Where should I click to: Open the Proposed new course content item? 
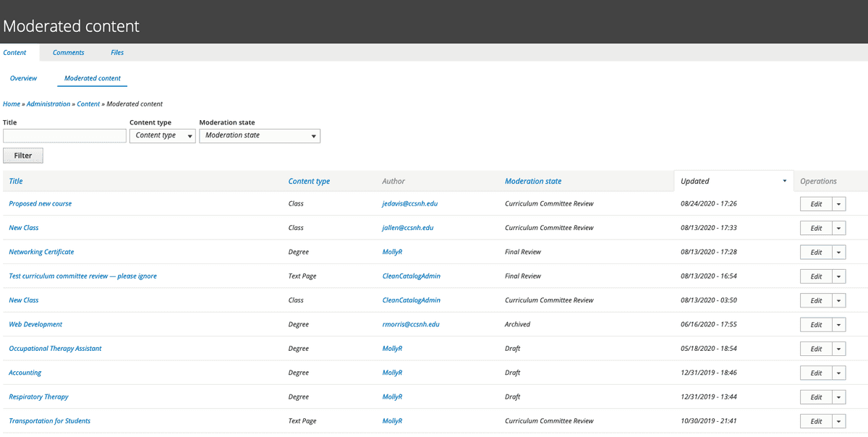click(x=40, y=203)
